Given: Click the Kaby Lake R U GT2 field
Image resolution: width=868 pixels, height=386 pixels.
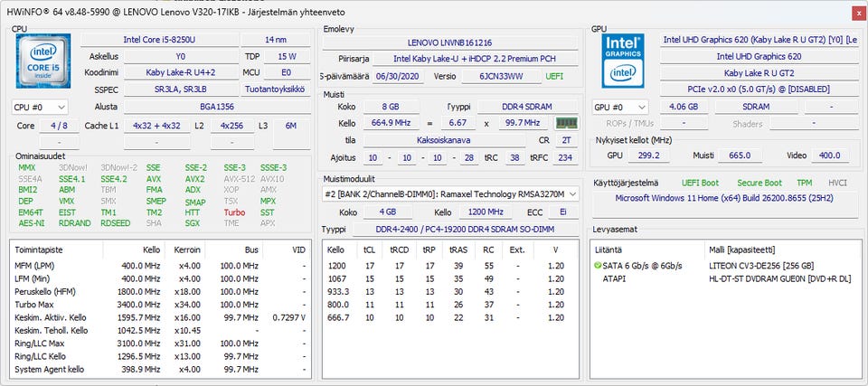Looking at the screenshot, I should click(759, 72).
